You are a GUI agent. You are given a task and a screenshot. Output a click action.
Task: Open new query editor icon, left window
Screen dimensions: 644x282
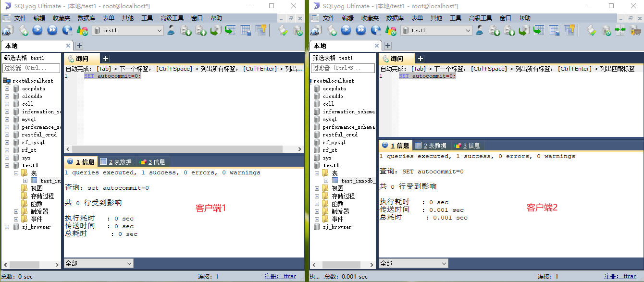23,30
